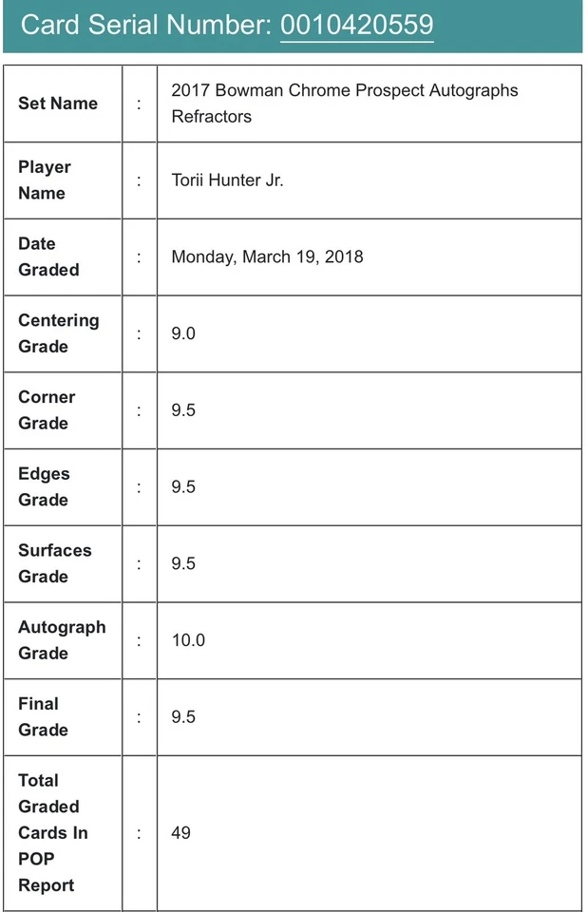588x912 pixels.
Task: Open the card serial number 0010420559 link
Action: [356, 24]
